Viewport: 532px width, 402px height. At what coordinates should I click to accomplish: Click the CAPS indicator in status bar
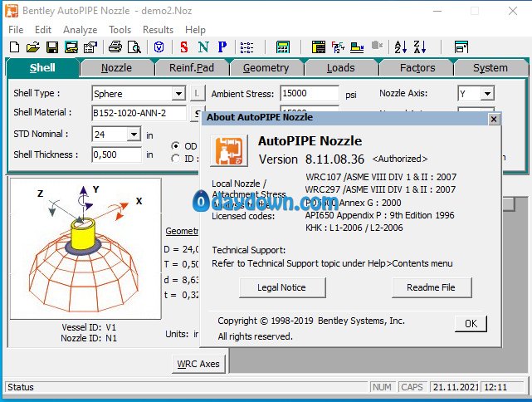click(412, 387)
